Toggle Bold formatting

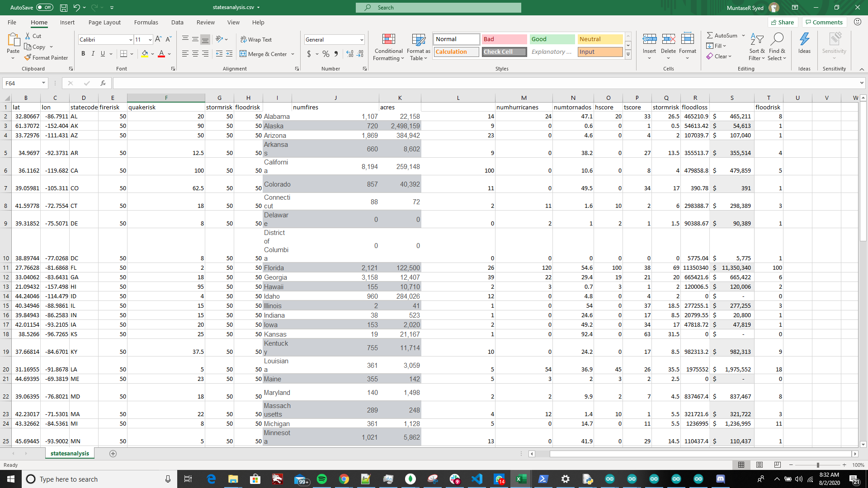pos(83,54)
